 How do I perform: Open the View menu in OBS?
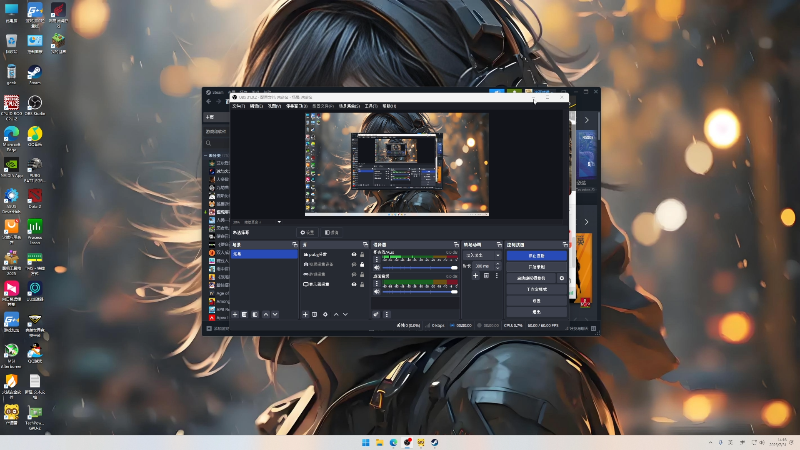(274, 106)
